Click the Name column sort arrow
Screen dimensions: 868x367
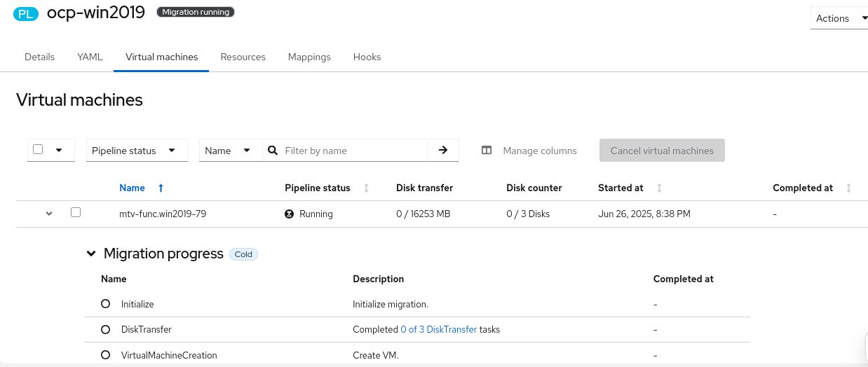pos(161,188)
